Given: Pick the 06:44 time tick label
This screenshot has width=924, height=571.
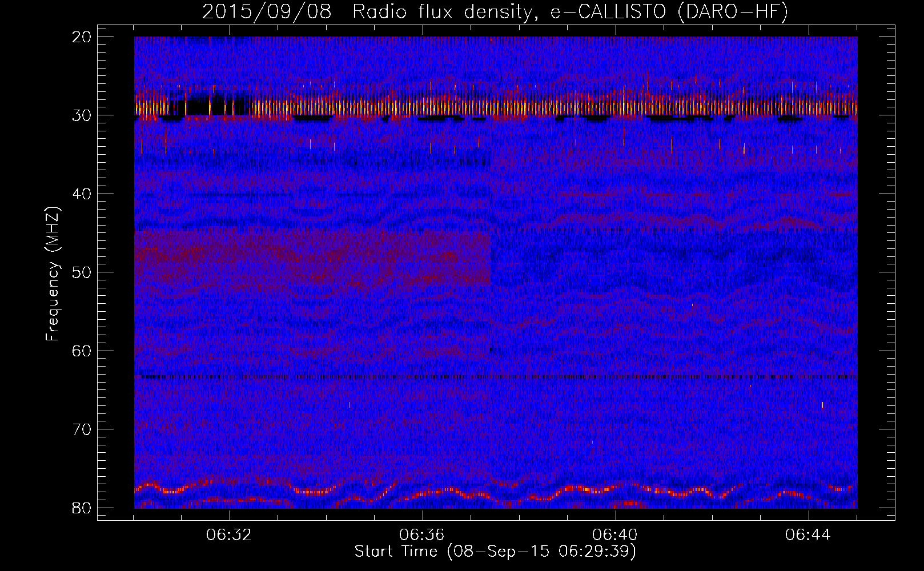Looking at the screenshot, I should pos(808,535).
